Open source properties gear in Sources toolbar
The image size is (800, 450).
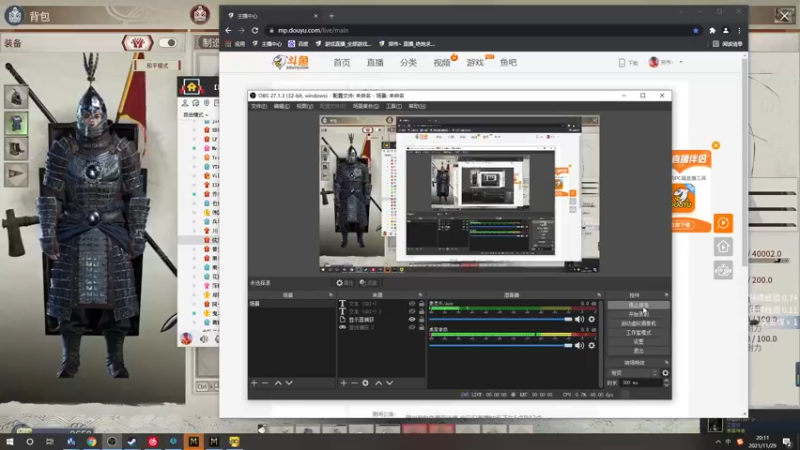pyautogui.click(x=365, y=383)
